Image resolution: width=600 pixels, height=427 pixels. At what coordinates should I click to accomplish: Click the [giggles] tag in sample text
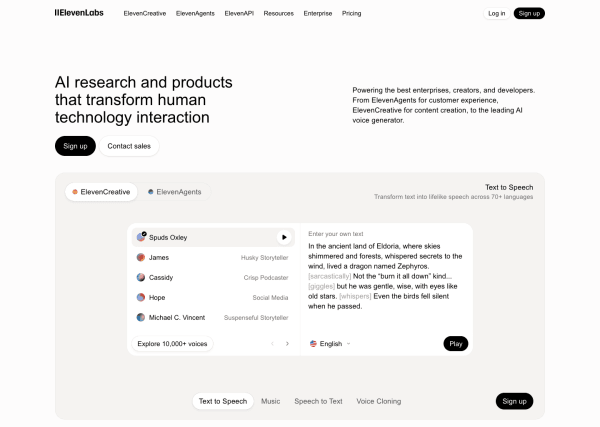tap(321, 286)
